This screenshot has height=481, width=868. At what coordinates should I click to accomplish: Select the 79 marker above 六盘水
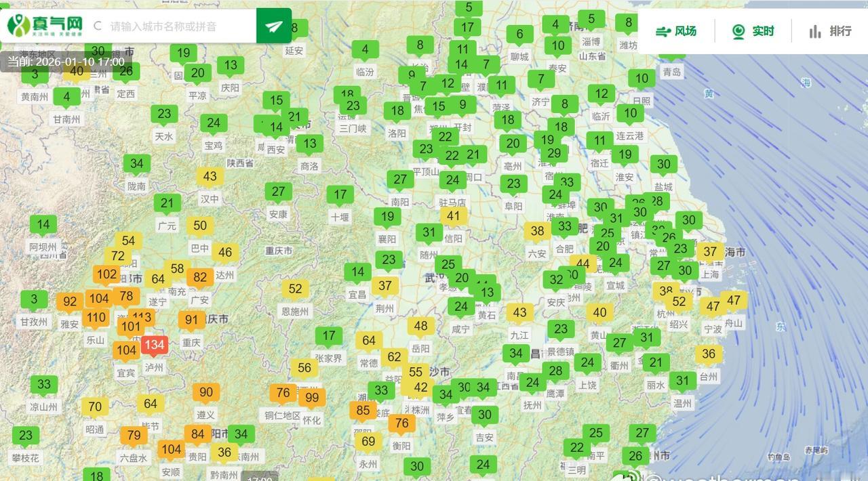[x=134, y=436]
